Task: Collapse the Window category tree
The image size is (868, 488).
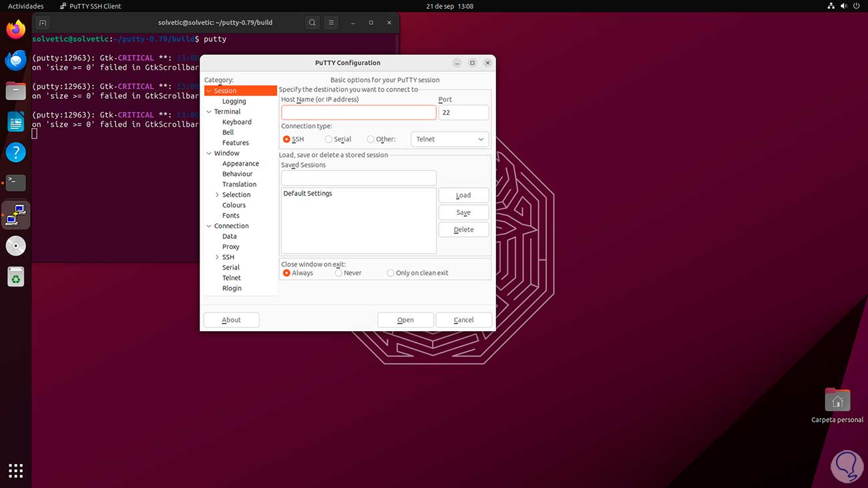Action: [x=209, y=153]
